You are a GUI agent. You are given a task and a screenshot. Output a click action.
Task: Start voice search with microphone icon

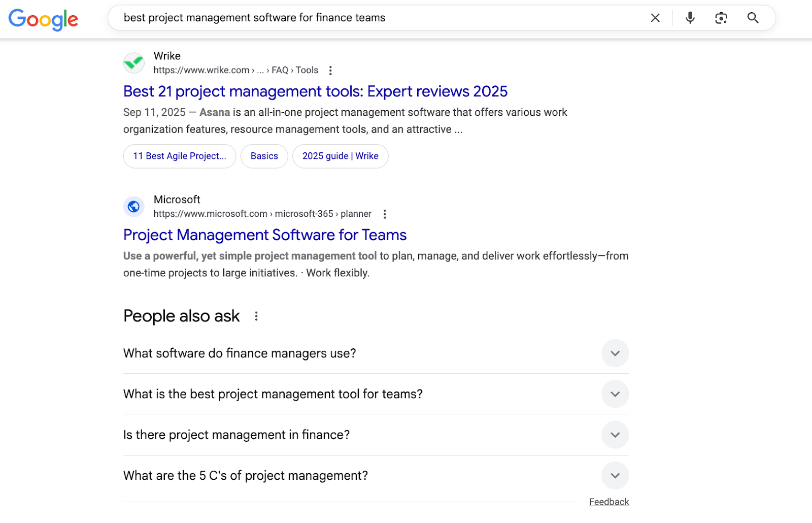tap(690, 18)
